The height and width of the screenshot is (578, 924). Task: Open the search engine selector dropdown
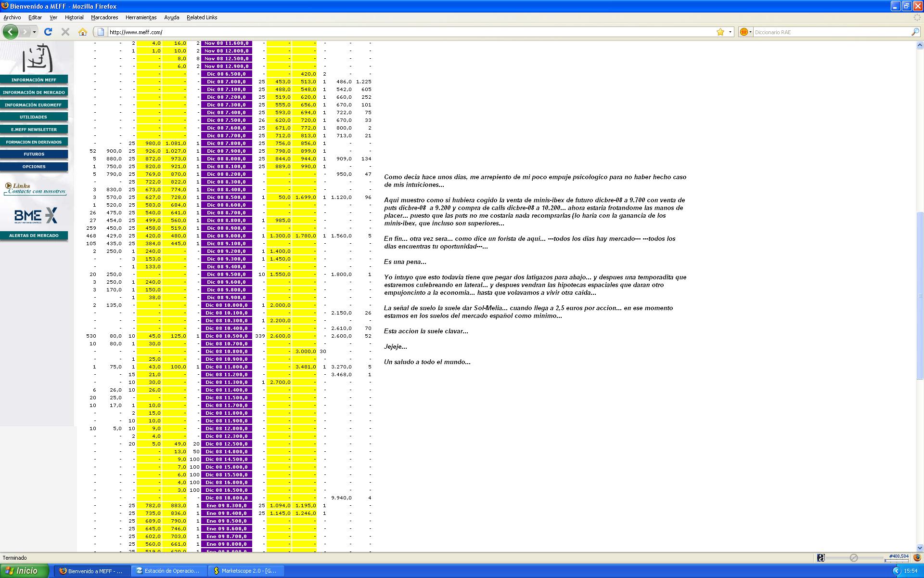pos(750,32)
